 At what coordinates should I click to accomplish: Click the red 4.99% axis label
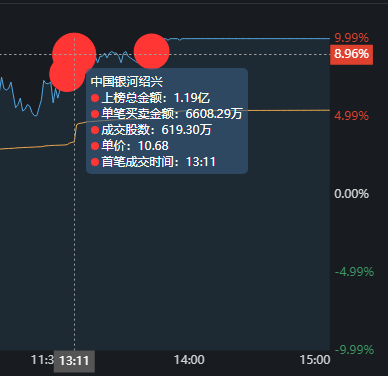tap(352, 116)
